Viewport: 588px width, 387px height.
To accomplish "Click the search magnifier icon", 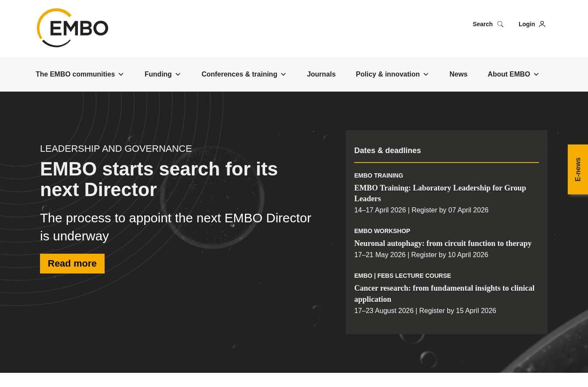I will (500, 24).
